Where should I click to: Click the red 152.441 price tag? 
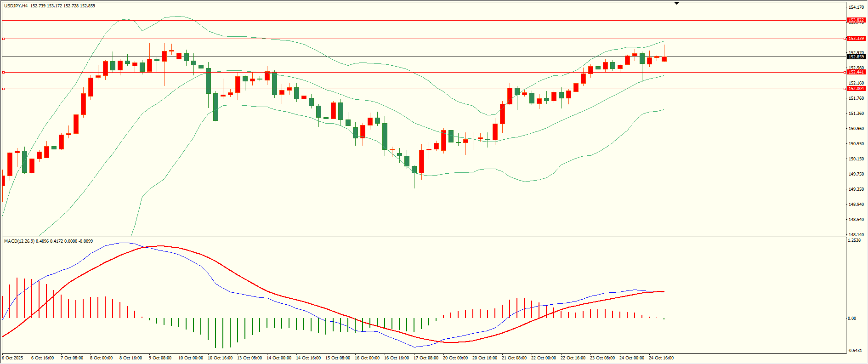(856, 72)
